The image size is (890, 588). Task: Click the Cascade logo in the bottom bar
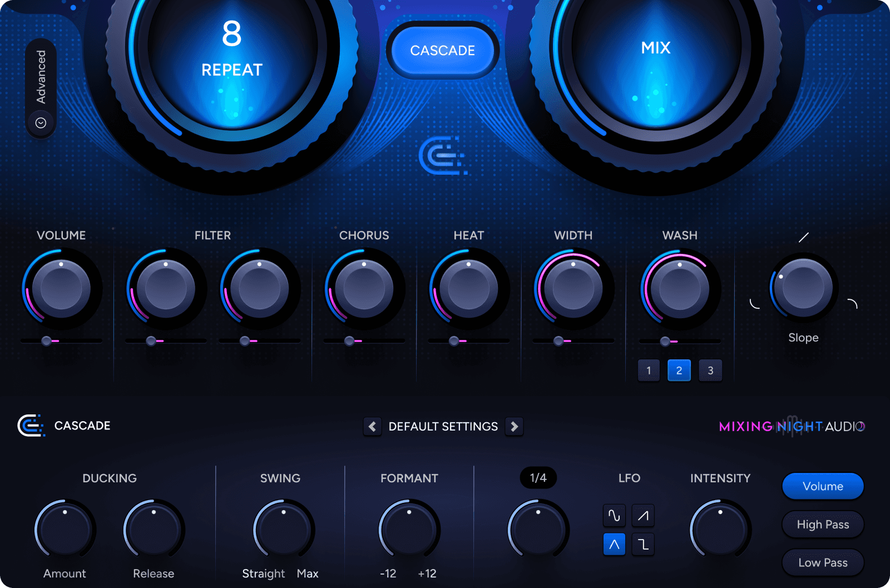click(31, 426)
